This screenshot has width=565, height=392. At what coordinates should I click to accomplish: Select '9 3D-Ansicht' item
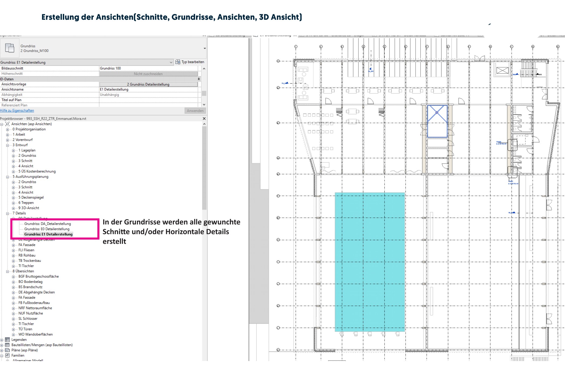[29, 208]
